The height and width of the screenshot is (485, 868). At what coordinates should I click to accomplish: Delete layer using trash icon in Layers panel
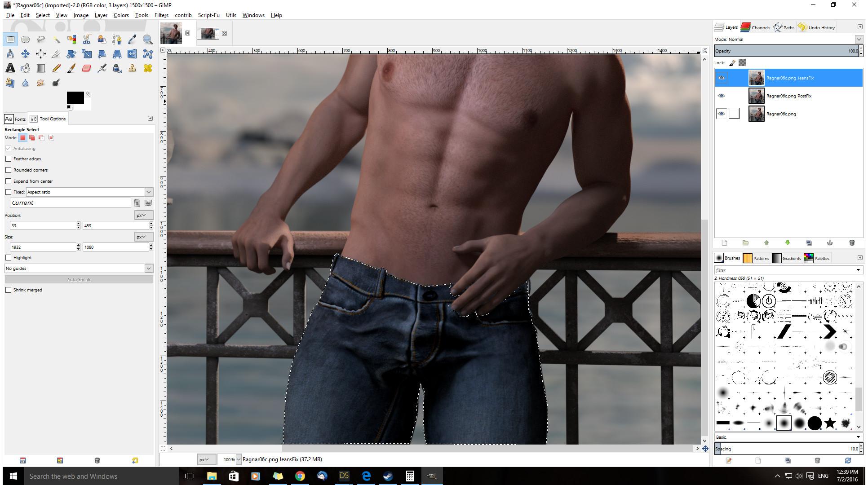pos(851,243)
